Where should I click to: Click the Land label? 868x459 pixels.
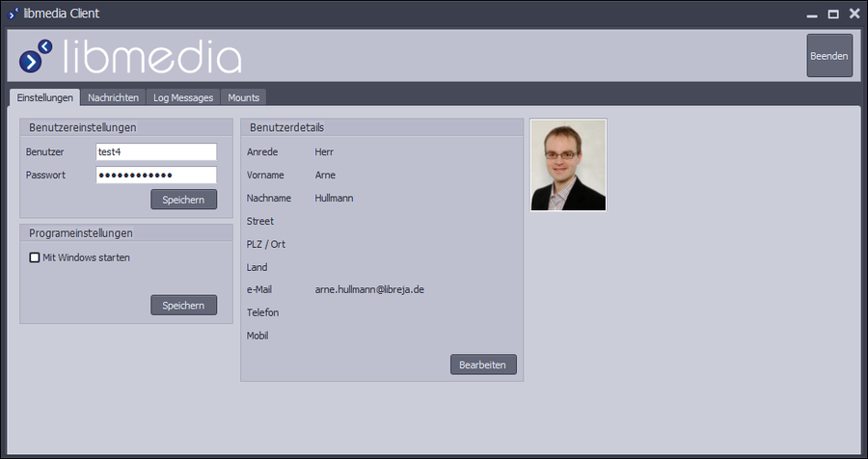pyautogui.click(x=257, y=267)
